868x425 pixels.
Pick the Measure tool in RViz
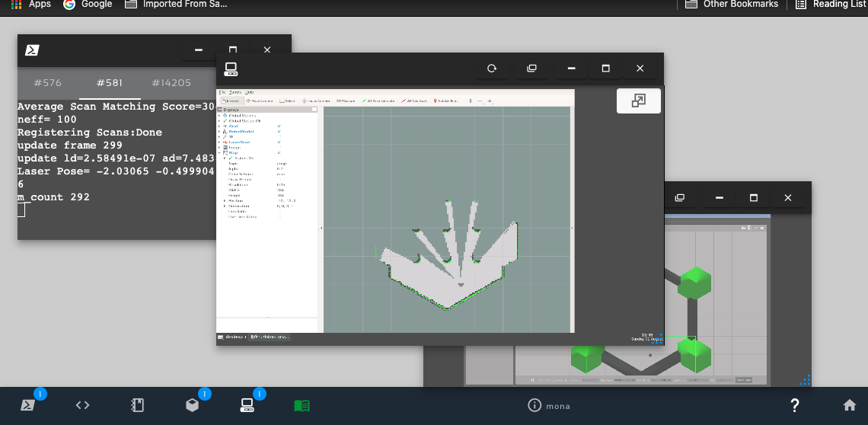pyautogui.click(x=346, y=101)
